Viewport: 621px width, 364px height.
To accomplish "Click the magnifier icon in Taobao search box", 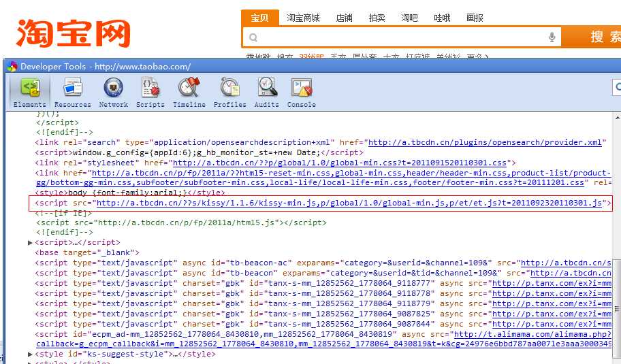I will click(253, 37).
